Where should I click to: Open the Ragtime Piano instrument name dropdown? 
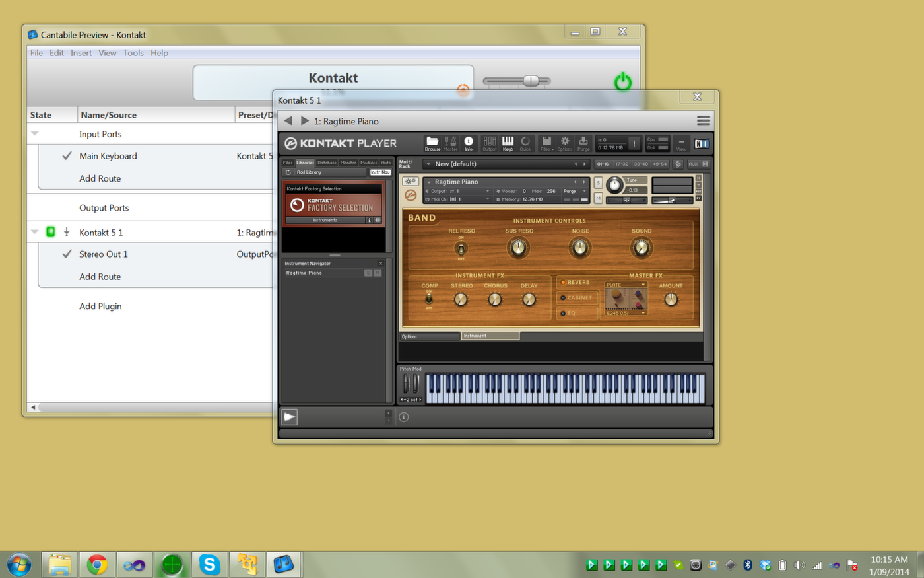tap(507, 182)
